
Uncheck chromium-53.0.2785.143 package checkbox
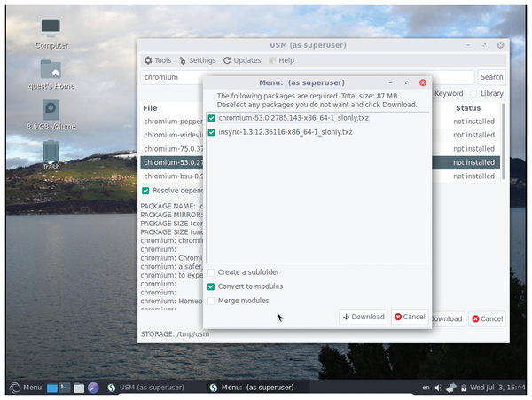[x=211, y=118]
